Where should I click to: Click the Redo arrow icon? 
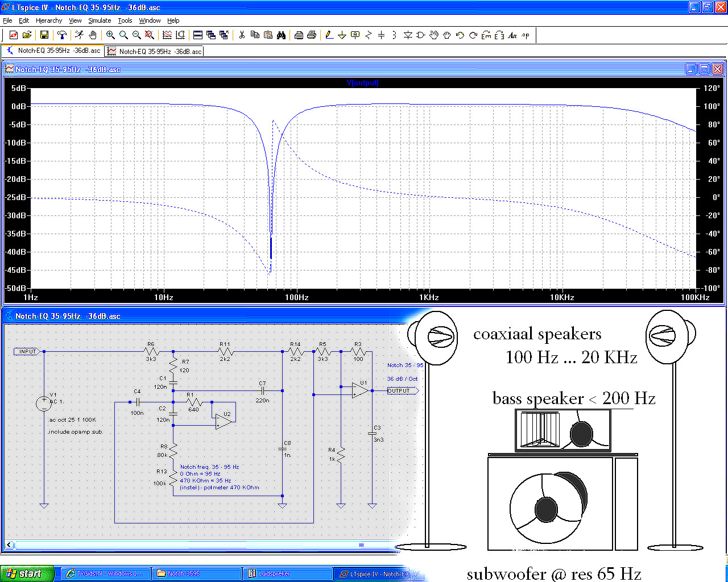pos(473,35)
